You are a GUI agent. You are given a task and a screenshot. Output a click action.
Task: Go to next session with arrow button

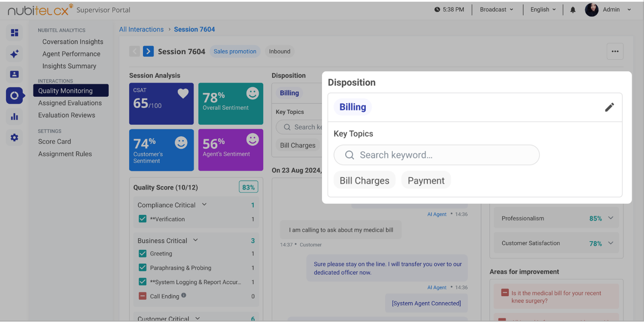(148, 52)
